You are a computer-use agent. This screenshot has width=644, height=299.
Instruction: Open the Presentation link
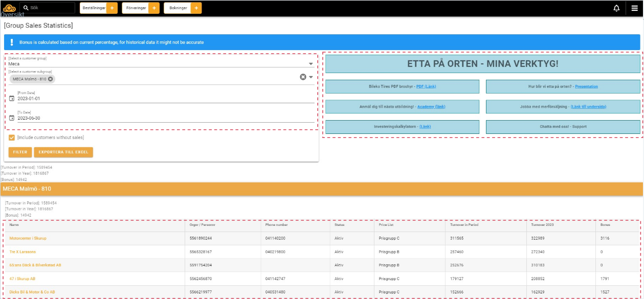pyautogui.click(x=586, y=86)
